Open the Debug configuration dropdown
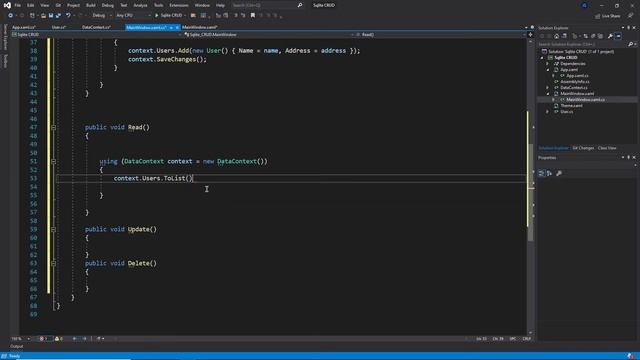This screenshot has height=360, width=640. (101, 16)
